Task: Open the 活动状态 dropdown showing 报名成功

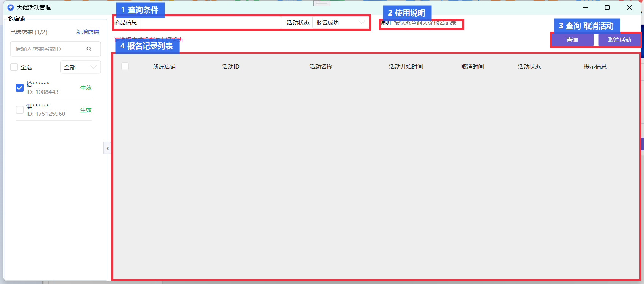Action: click(340, 23)
